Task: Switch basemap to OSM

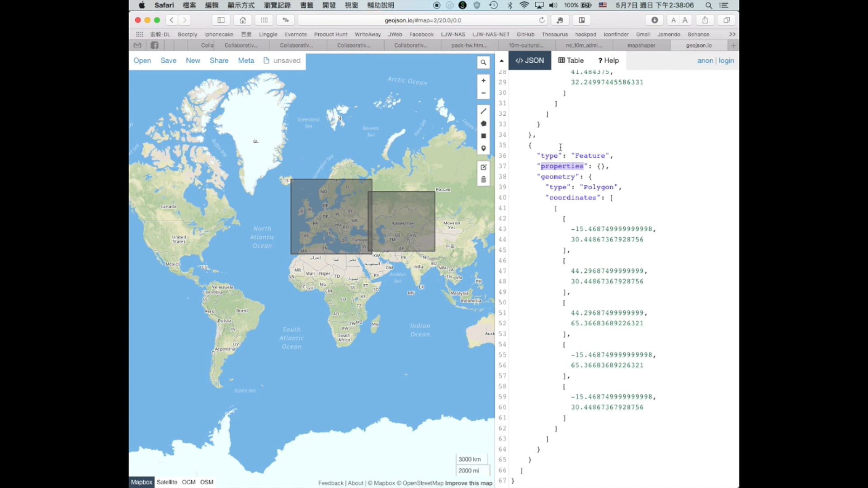Action: 207,482
